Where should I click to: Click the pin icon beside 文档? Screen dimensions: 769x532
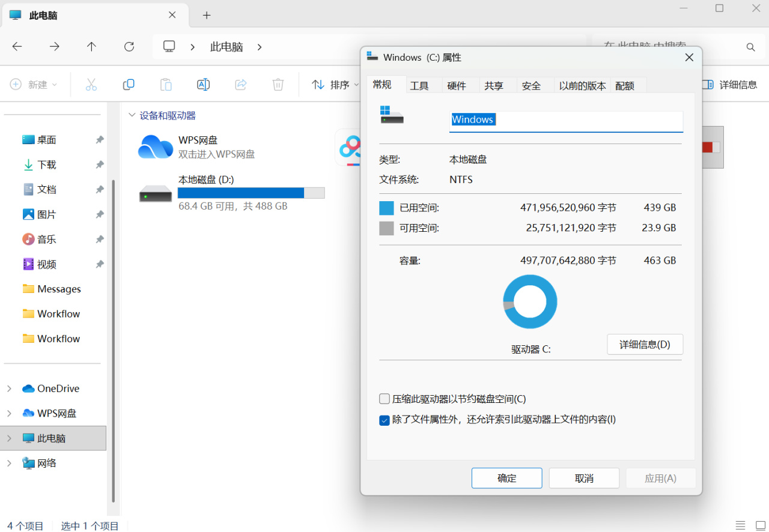click(100, 189)
